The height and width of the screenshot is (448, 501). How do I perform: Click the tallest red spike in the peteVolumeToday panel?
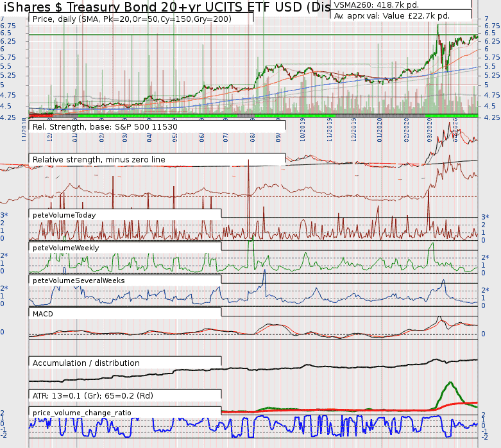tap(248, 198)
